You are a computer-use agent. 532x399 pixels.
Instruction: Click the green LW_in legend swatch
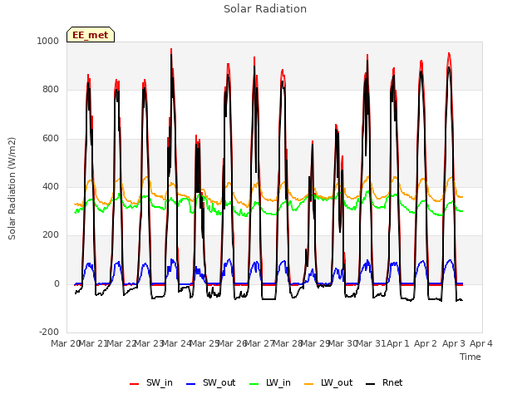(254, 384)
